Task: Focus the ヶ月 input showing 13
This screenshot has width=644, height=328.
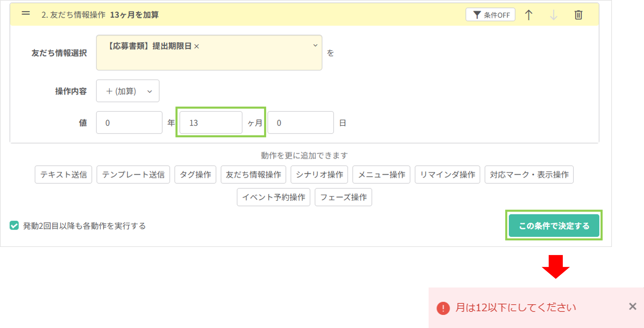Action: tap(211, 123)
